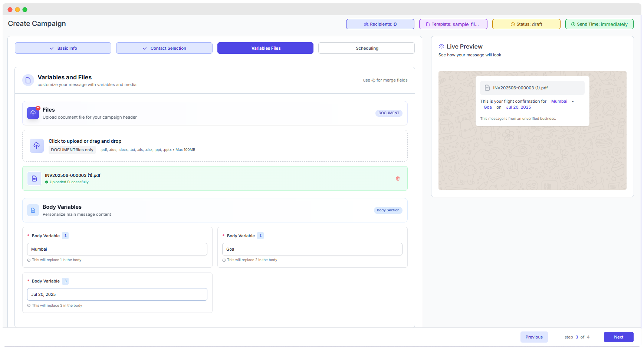Click the file icon on INV202506-000003 (1).pdf row
This screenshot has height=350, width=644.
click(34, 178)
